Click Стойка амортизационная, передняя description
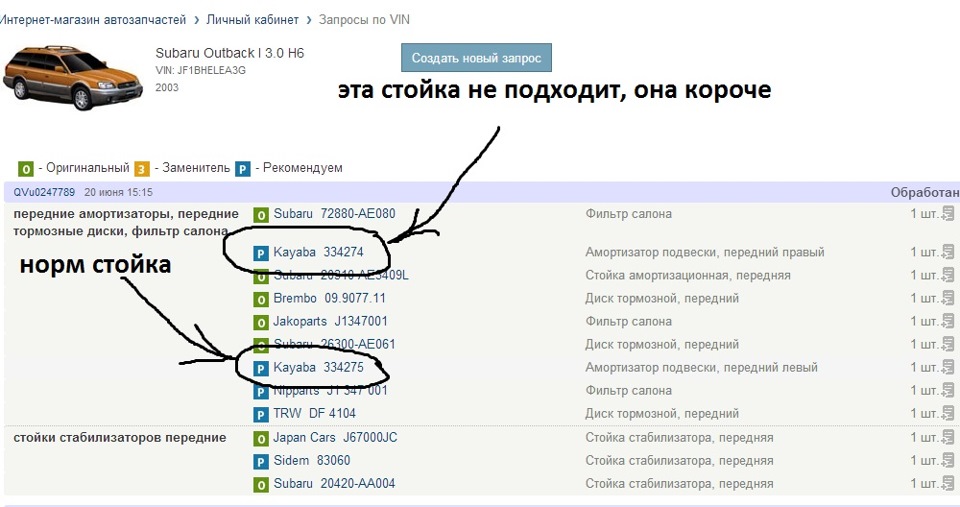960x507 pixels. pyautogui.click(x=688, y=276)
